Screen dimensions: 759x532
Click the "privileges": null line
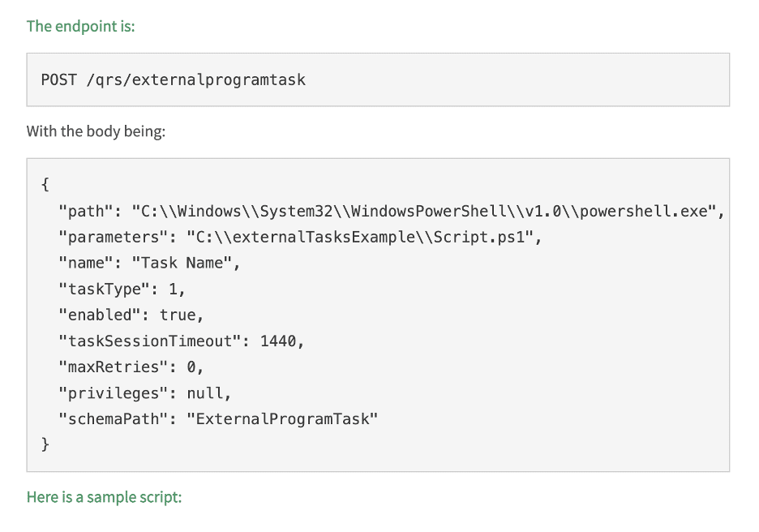[144, 393]
